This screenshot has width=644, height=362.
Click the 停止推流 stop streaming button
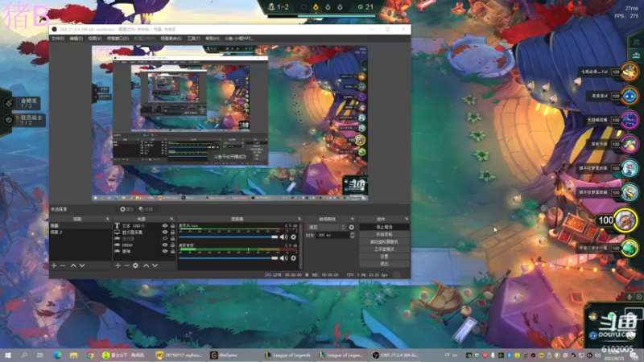point(384,227)
